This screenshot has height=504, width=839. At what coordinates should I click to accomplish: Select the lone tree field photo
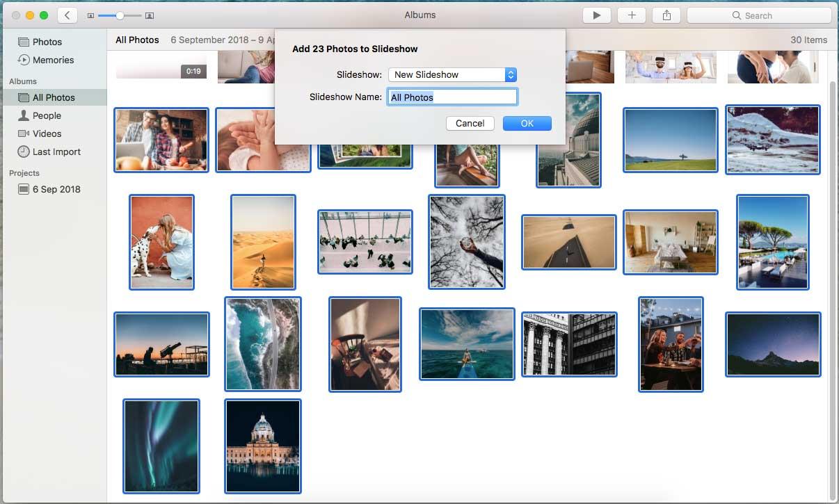pyautogui.click(x=671, y=140)
